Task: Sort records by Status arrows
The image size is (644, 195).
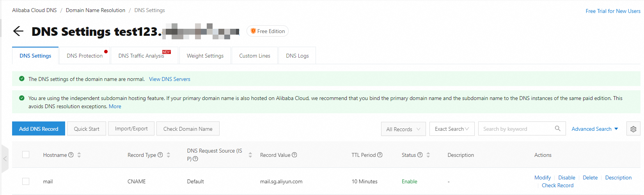Action: [428, 155]
